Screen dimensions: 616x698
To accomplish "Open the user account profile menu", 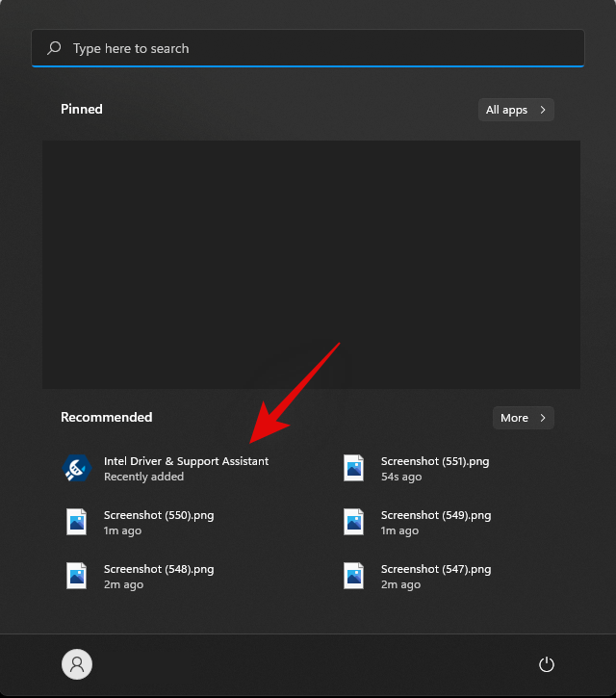I will (x=77, y=664).
